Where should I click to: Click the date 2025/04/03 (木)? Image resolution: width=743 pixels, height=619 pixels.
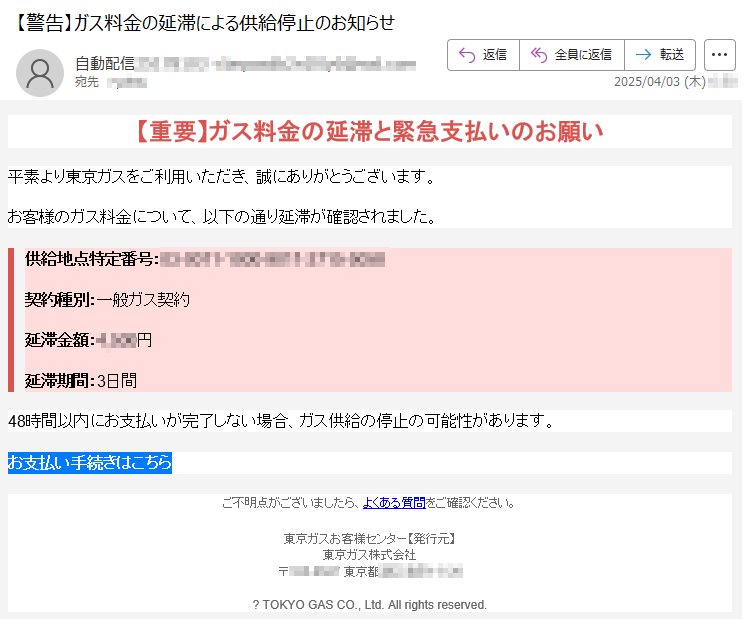660,82
